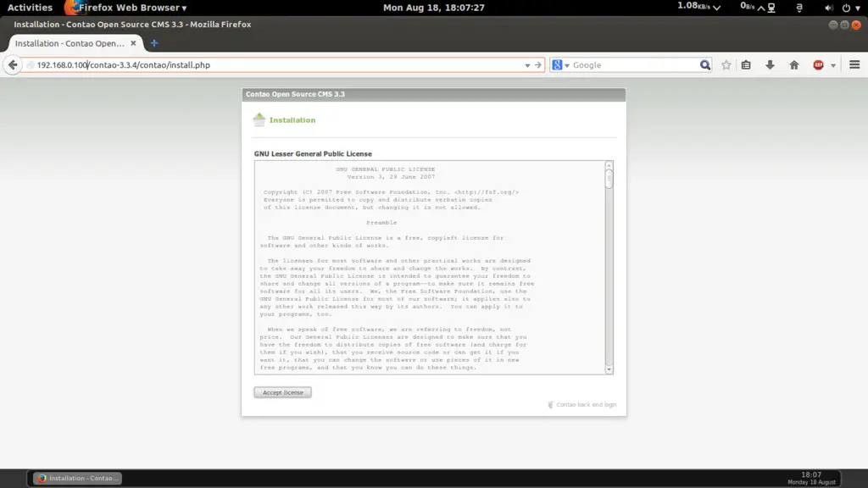This screenshot has height=488, width=868.
Task: Click the GNU Lesser General Public License heading
Action: click(x=313, y=154)
